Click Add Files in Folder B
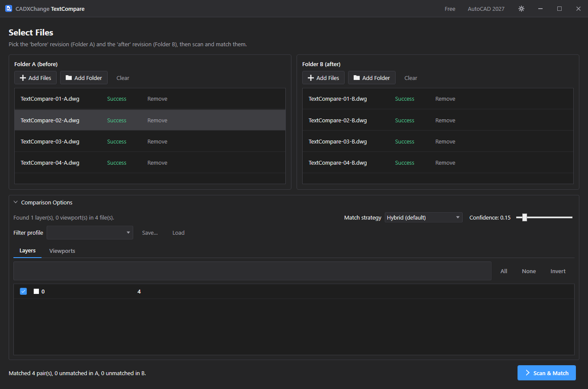The height and width of the screenshot is (389, 588). [x=323, y=78]
